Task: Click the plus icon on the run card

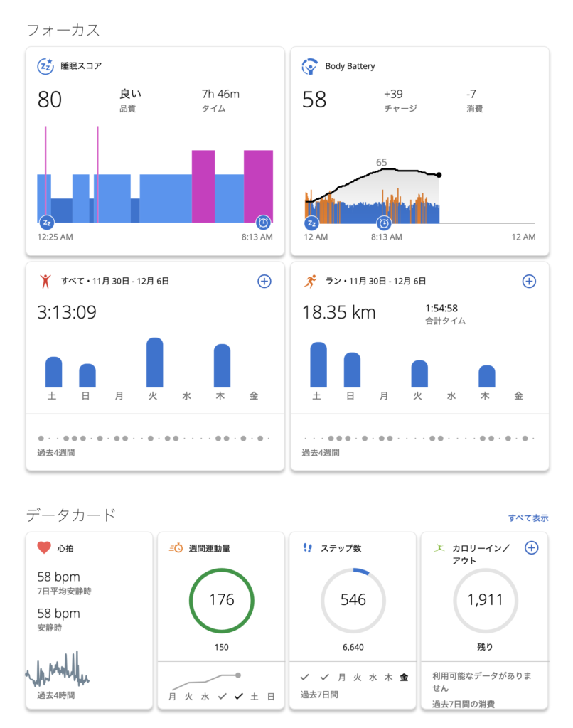Action: point(529,282)
